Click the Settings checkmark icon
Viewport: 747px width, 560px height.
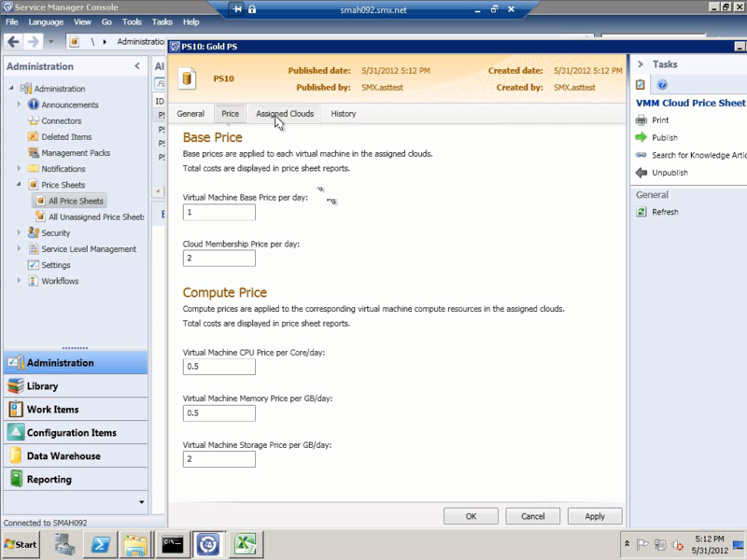click(x=33, y=265)
